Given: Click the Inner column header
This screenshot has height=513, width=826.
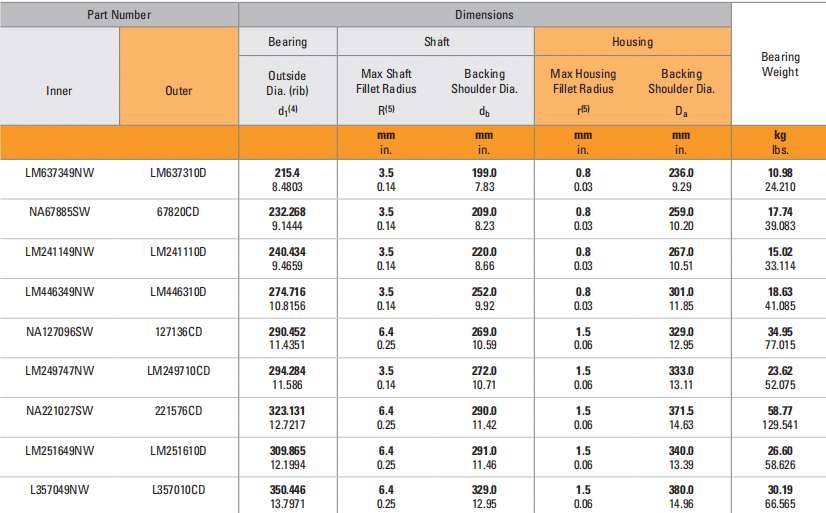Looking at the screenshot, I should click(x=59, y=91).
